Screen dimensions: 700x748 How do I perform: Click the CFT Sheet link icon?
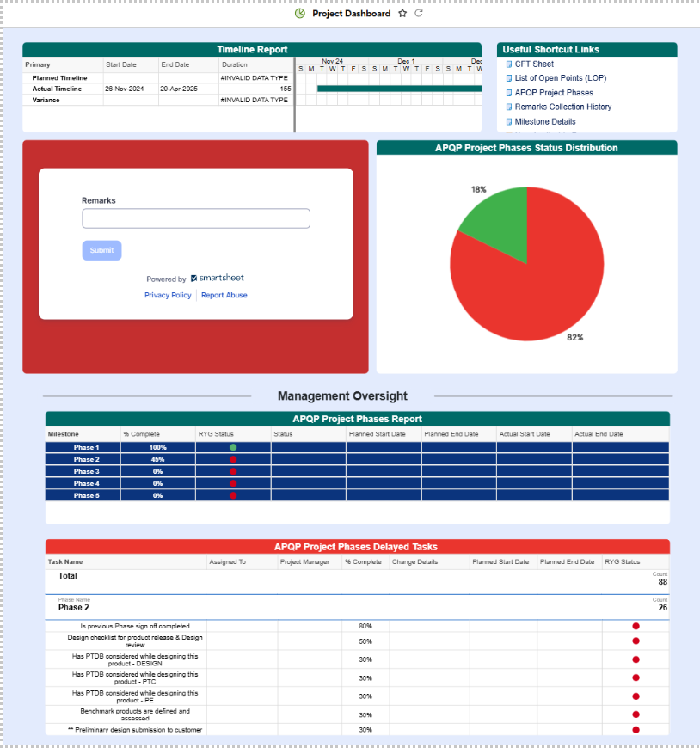[x=508, y=64]
